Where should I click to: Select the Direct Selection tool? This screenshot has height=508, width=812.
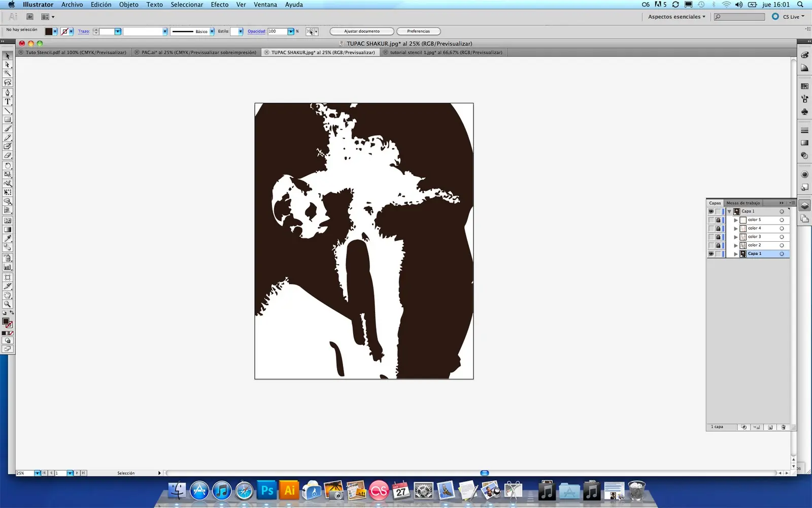pyautogui.click(x=8, y=65)
